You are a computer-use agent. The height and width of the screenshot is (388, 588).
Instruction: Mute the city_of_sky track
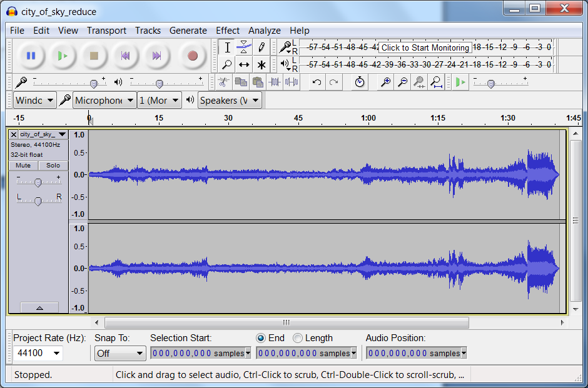pos(23,166)
